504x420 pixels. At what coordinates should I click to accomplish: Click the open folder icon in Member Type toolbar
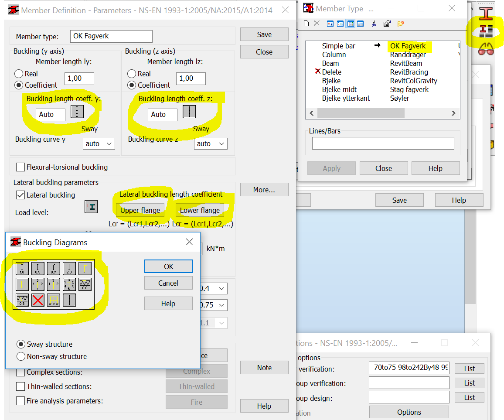(401, 24)
